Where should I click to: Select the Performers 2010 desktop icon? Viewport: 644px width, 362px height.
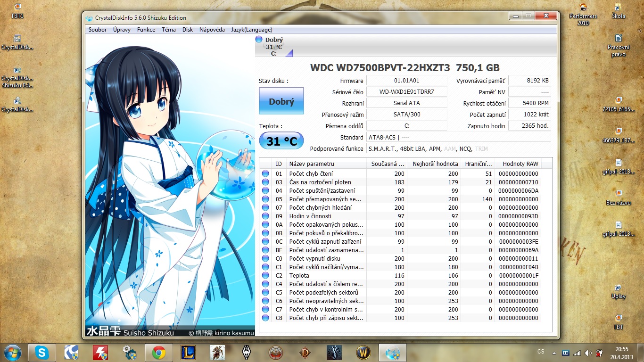click(x=583, y=15)
